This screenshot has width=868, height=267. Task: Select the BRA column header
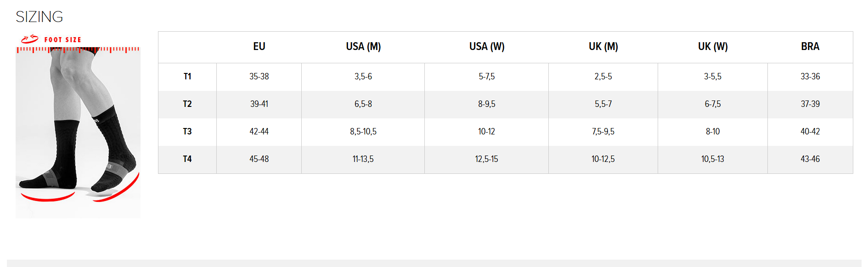[810, 47]
